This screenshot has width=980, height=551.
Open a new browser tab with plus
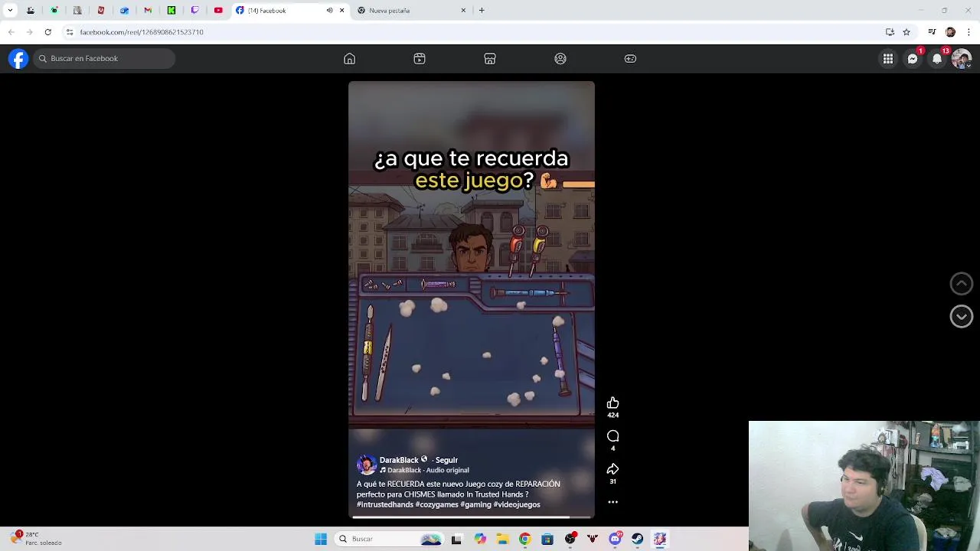coord(482,11)
